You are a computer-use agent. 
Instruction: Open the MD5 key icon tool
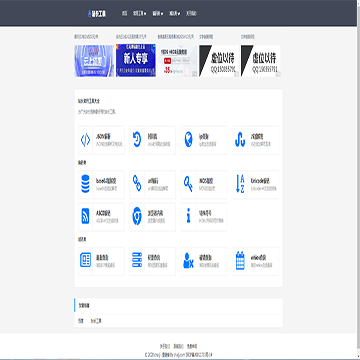[188, 183]
